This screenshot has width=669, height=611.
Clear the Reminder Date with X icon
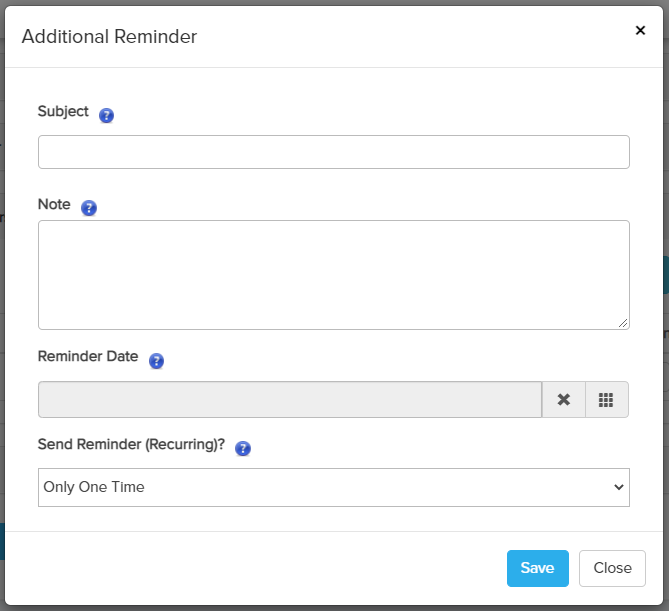point(564,400)
